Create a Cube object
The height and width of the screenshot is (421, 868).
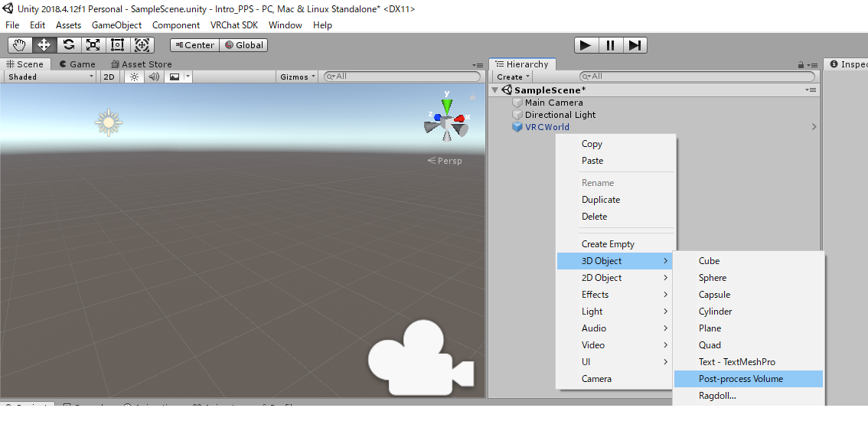coord(749,261)
